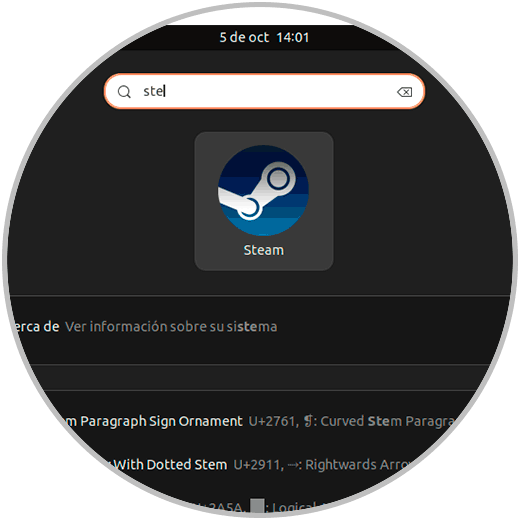Image resolution: width=520 pixels, height=520 pixels.
Task: Launch the Steam application icon
Action: [263, 190]
